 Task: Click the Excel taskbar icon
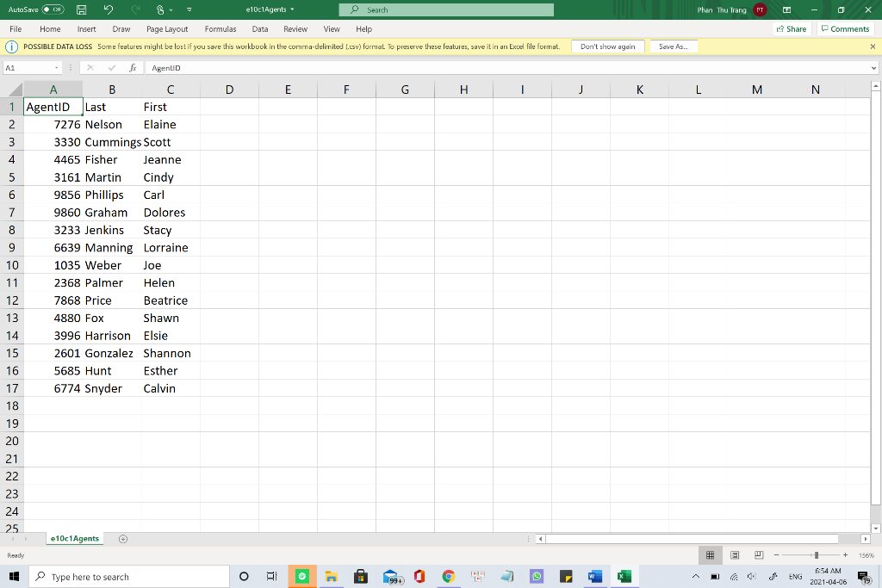tap(624, 577)
